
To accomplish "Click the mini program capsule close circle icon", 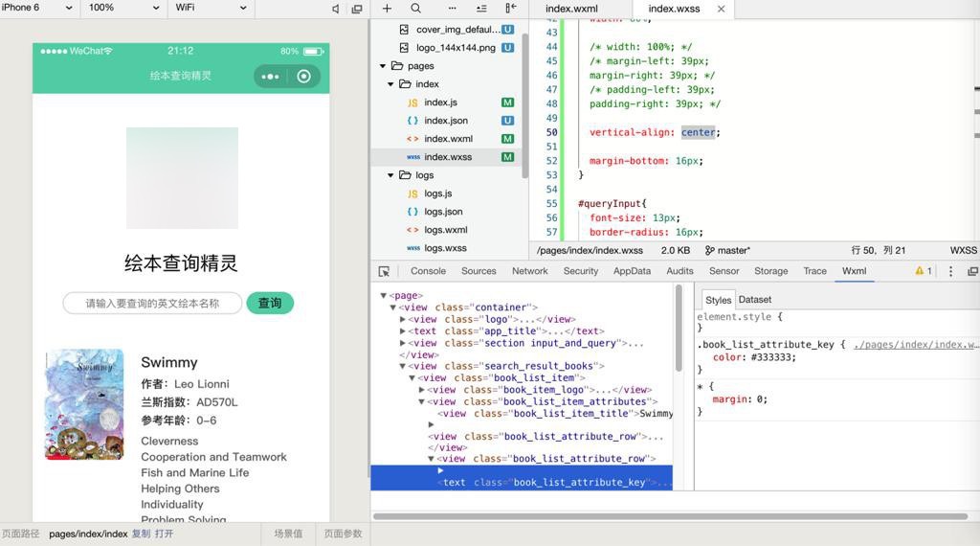I will [x=304, y=76].
